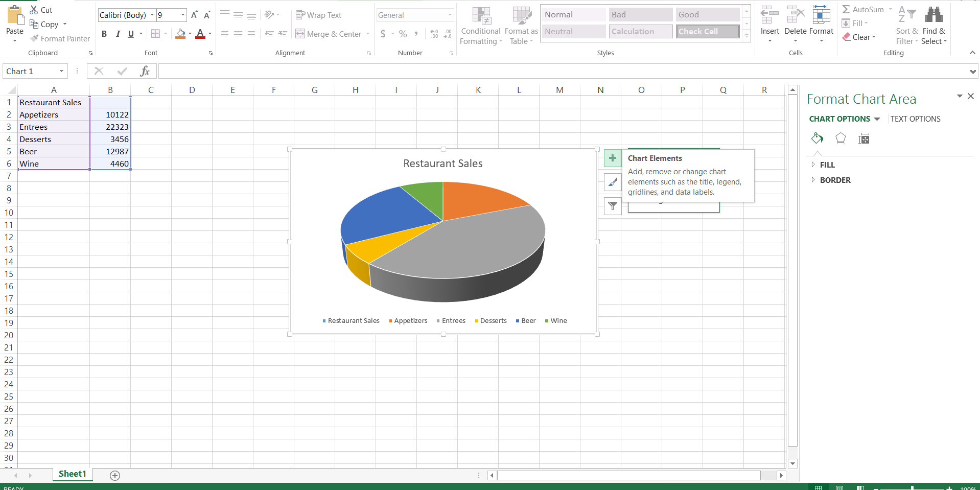Open the fill color dropdown arrow

(190, 34)
